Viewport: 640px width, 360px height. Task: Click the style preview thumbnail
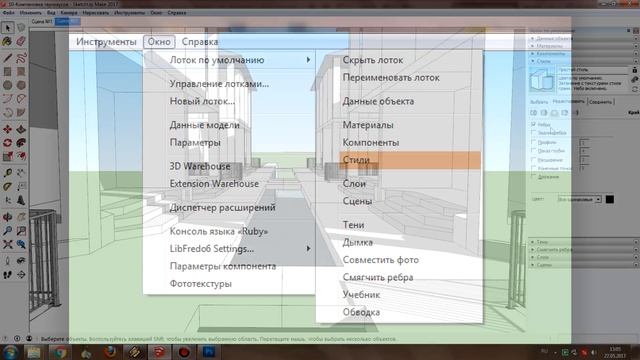coord(542,80)
